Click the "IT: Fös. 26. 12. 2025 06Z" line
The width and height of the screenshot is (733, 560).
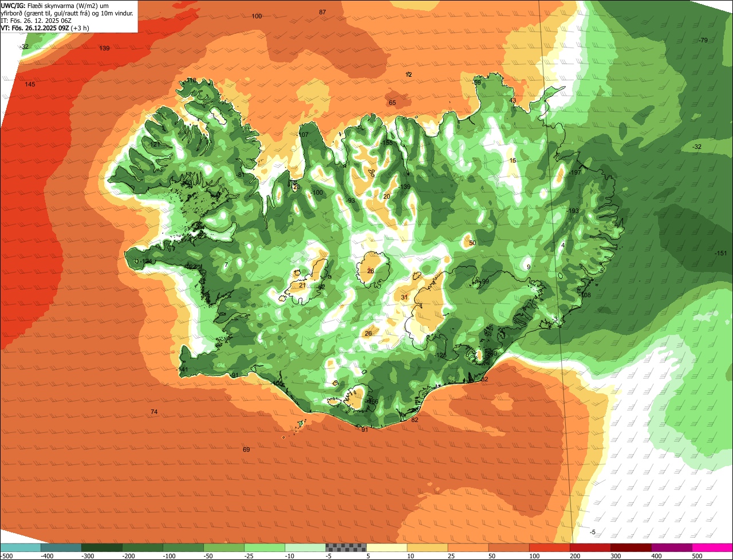tap(36, 21)
